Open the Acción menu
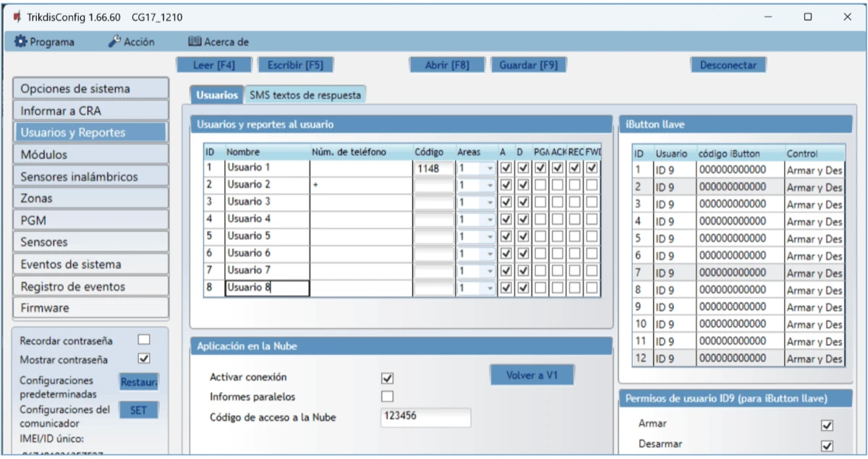Image resolution: width=868 pixels, height=459 pixels. click(x=132, y=42)
